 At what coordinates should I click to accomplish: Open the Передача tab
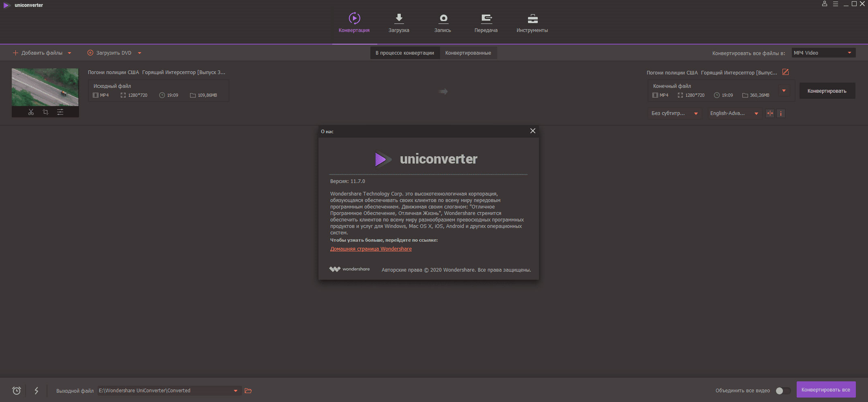coord(486,23)
